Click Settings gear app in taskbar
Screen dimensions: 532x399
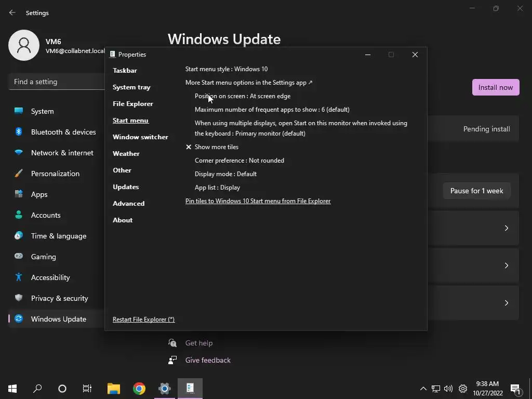[165, 389]
